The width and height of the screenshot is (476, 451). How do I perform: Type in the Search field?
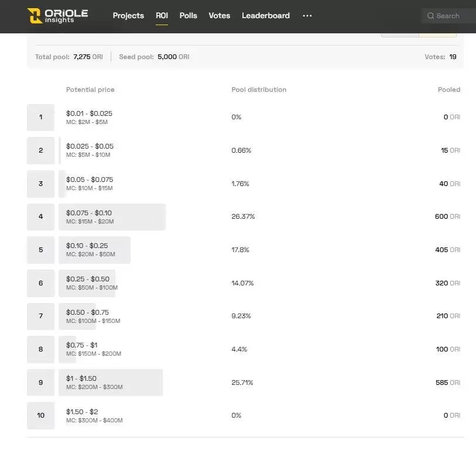pyautogui.click(x=451, y=16)
